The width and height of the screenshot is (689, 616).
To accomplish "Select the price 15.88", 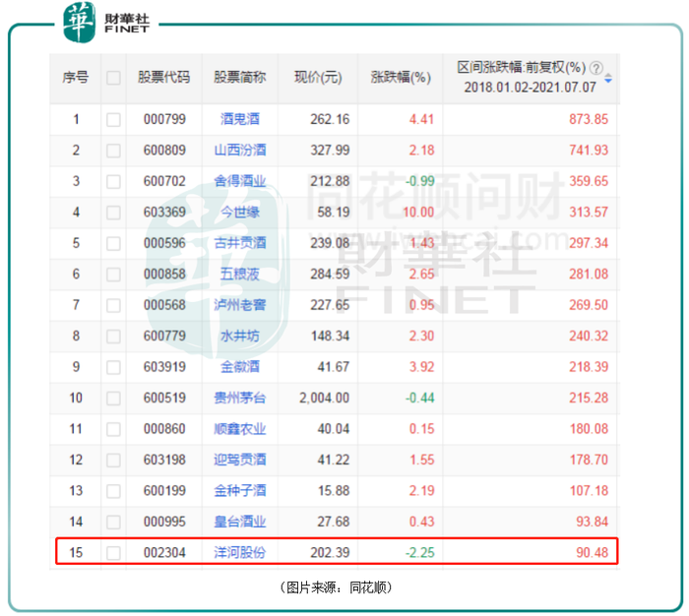I will (x=334, y=491).
